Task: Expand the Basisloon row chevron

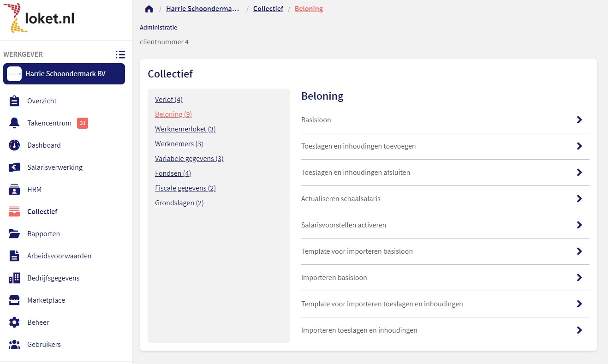Action: (579, 119)
